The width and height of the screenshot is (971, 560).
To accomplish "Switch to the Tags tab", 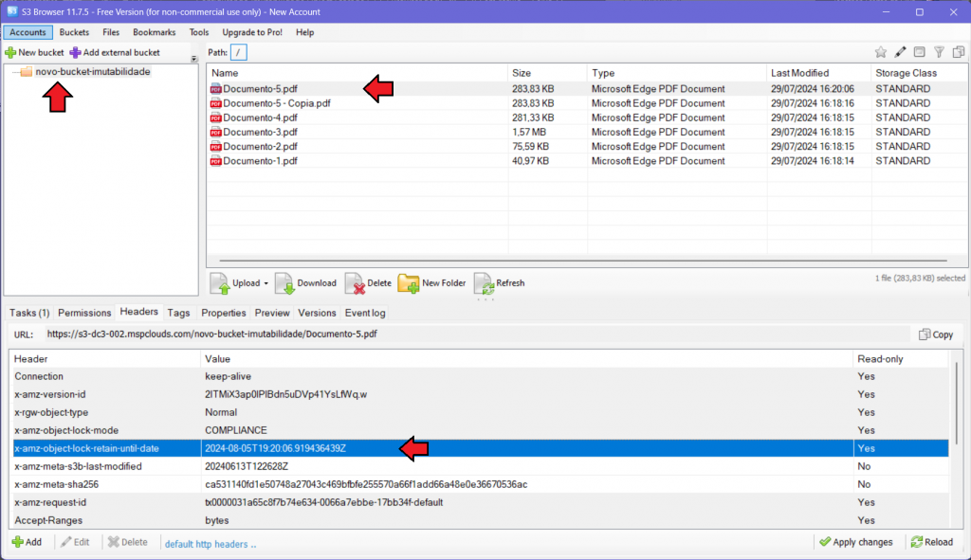I will pos(178,313).
